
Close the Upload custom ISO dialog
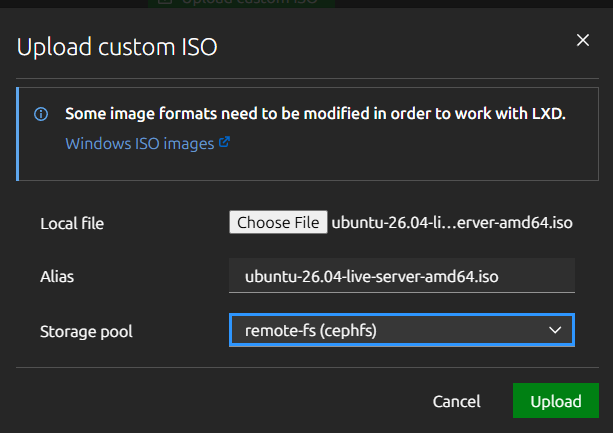click(x=583, y=40)
